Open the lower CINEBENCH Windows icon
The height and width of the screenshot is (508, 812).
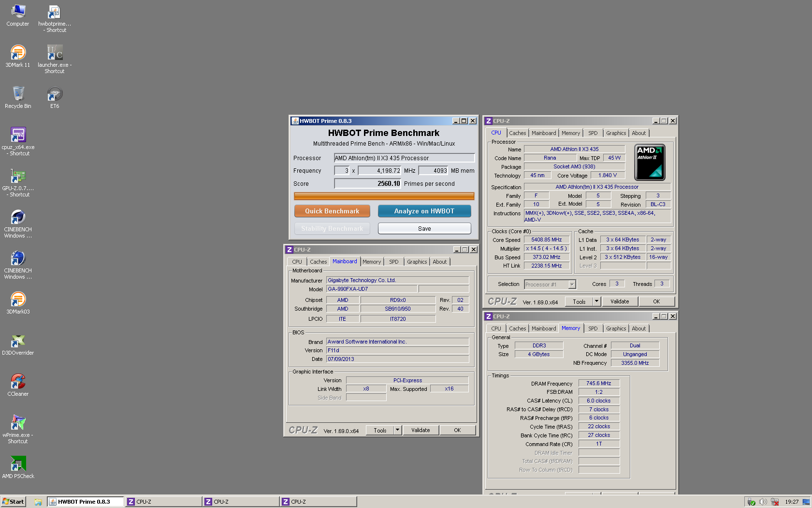18,265
